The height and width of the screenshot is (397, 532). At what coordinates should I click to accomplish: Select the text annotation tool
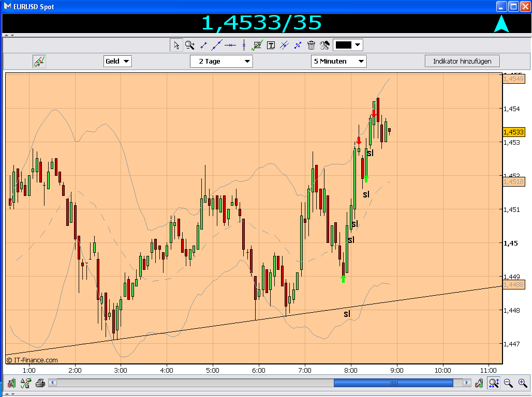271,45
